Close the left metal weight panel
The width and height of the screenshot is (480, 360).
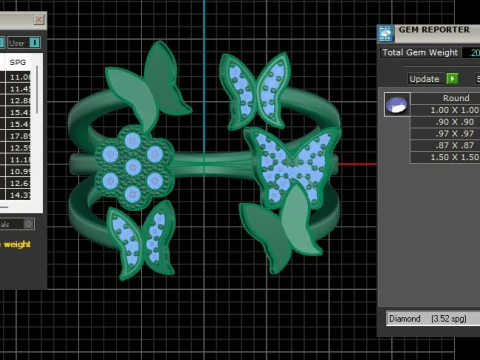pyautogui.click(x=39, y=20)
